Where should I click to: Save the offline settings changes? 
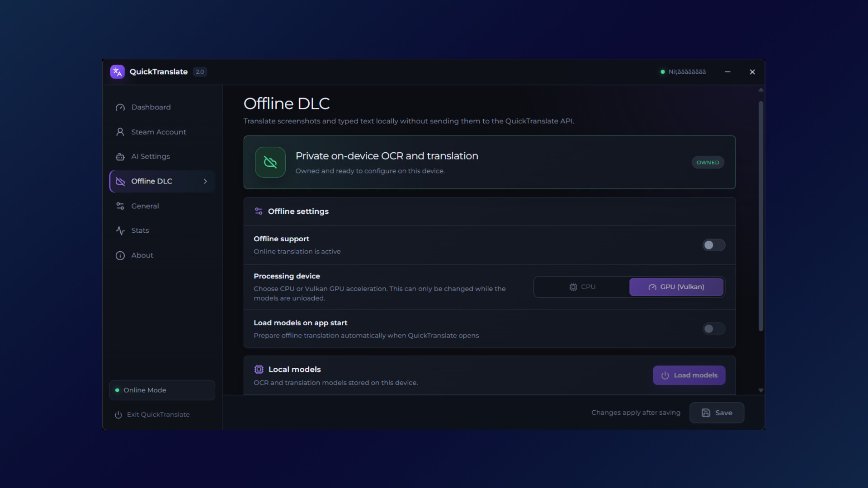717,413
